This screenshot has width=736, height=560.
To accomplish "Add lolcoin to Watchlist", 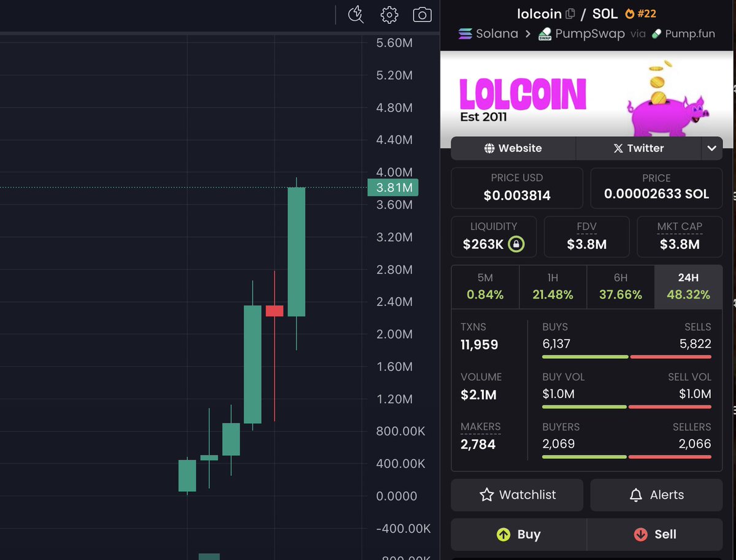I will (517, 495).
